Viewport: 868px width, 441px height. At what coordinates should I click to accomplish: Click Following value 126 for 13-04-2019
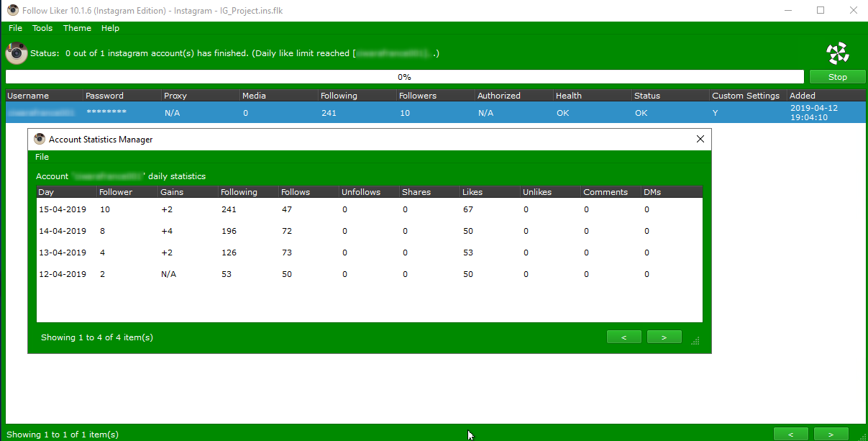(x=229, y=253)
